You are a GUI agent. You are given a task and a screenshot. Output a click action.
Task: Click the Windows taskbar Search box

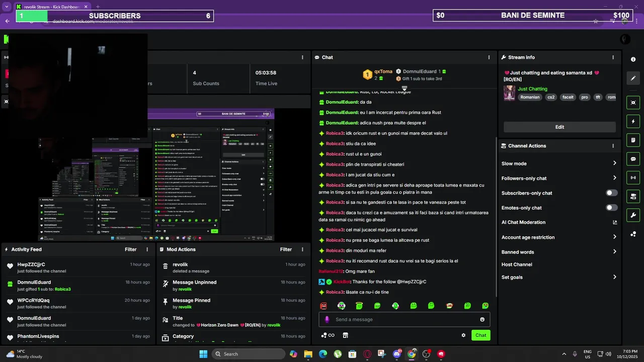click(x=248, y=354)
